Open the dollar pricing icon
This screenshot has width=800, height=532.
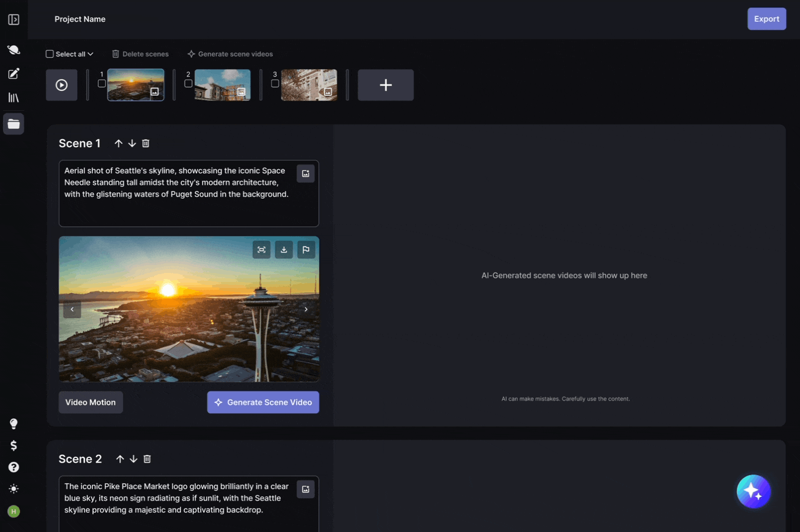[x=13, y=446]
